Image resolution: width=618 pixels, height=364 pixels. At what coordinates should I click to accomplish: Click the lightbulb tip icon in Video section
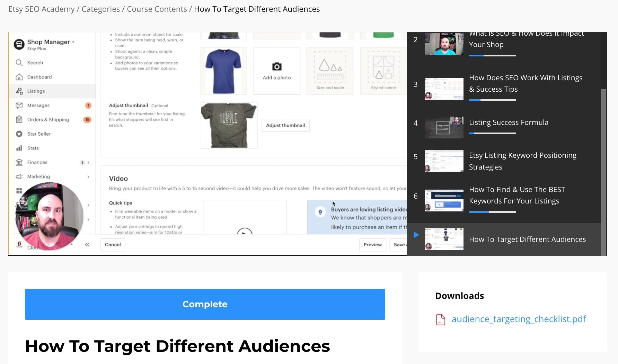coord(320,212)
